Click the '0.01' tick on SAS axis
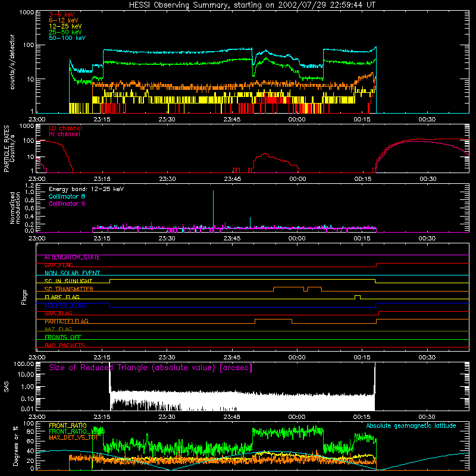The height and width of the screenshot is (476, 476). pyautogui.click(x=27, y=409)
